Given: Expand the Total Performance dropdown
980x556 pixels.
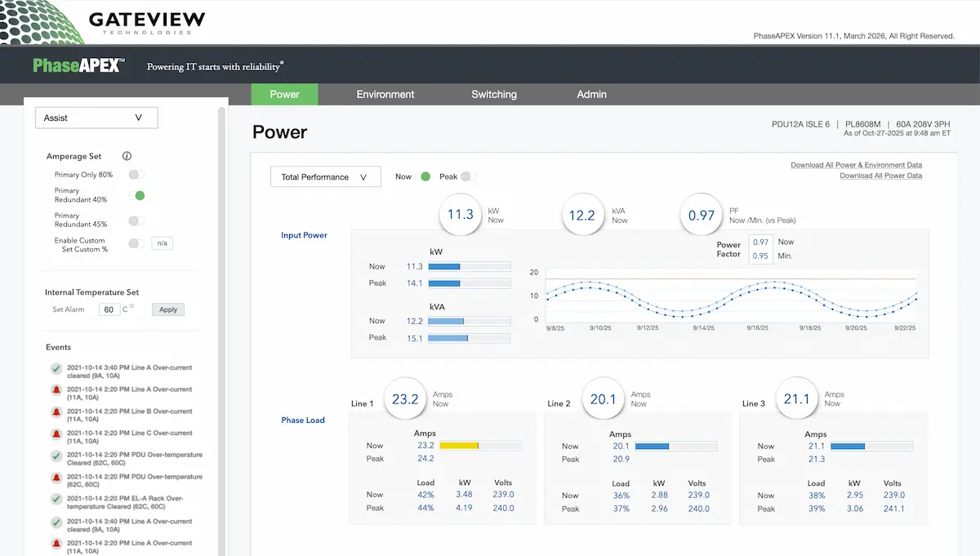Looking at the screenshot, I should (x=325, y=176).
